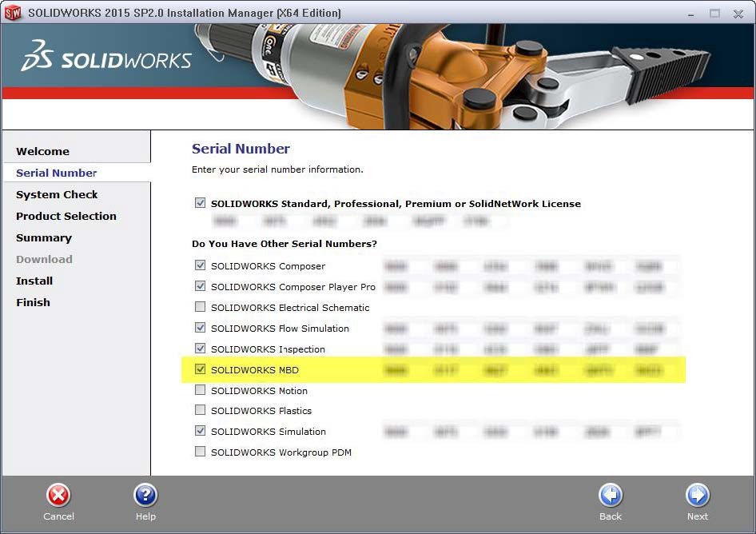Go to the Welcome step
The image size is (756, 534).
42,151
